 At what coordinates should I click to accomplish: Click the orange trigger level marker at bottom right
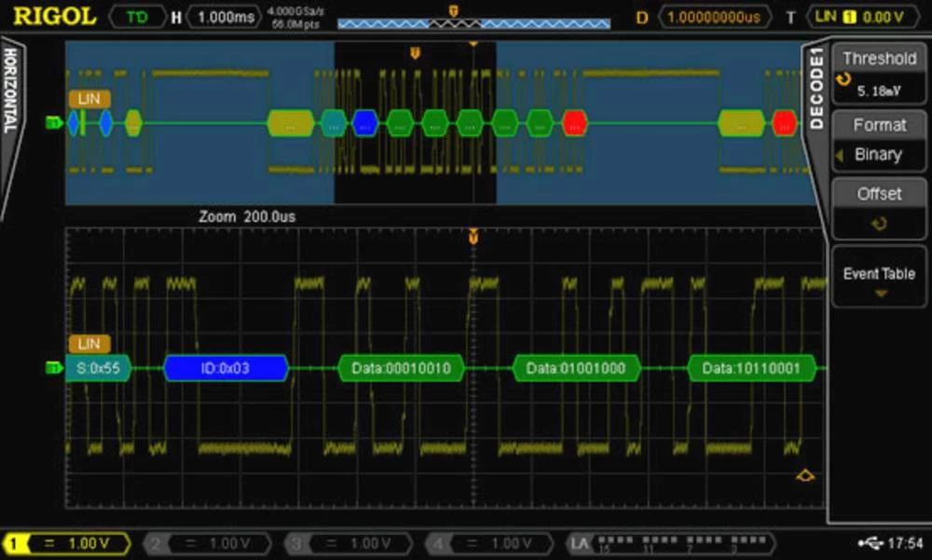point(805,477)
